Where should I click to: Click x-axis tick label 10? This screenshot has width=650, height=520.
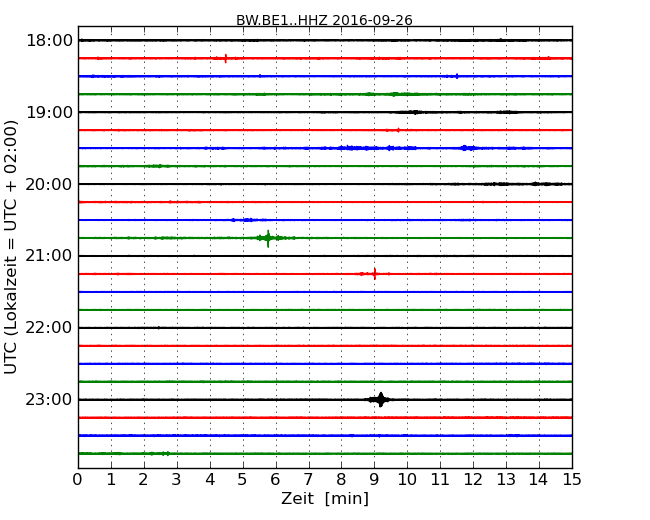[407, 479]
